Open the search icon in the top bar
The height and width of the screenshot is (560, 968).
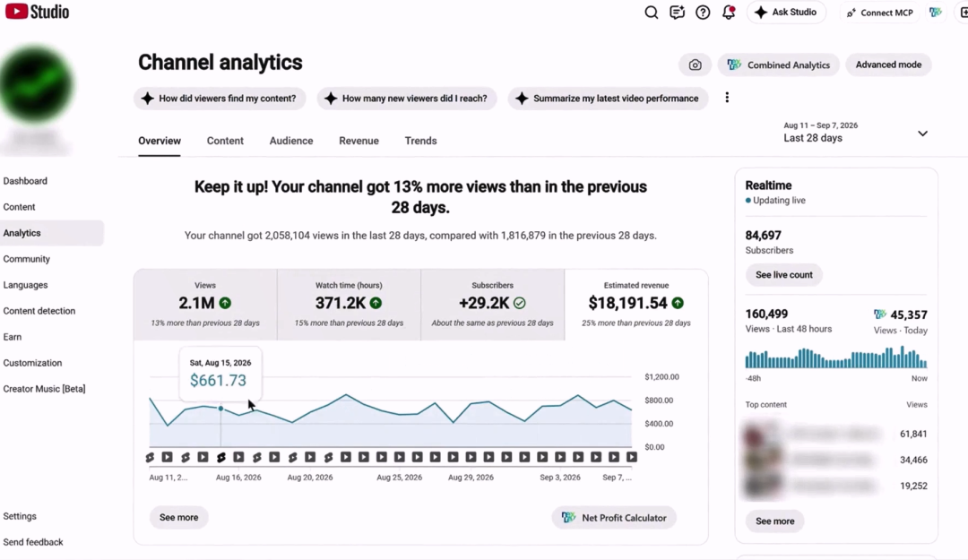(x=651, y=13)
